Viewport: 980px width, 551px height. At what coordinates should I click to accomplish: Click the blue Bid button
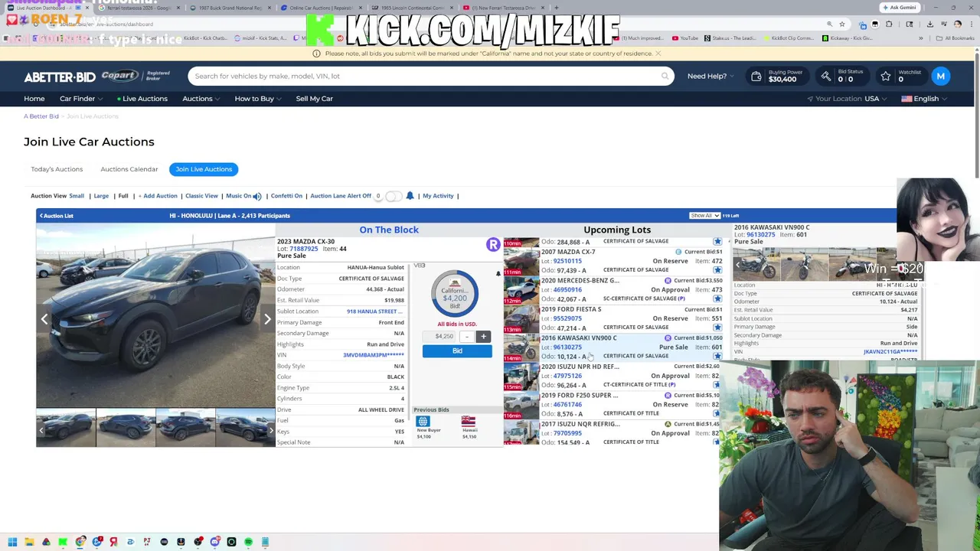pos(457,350)
